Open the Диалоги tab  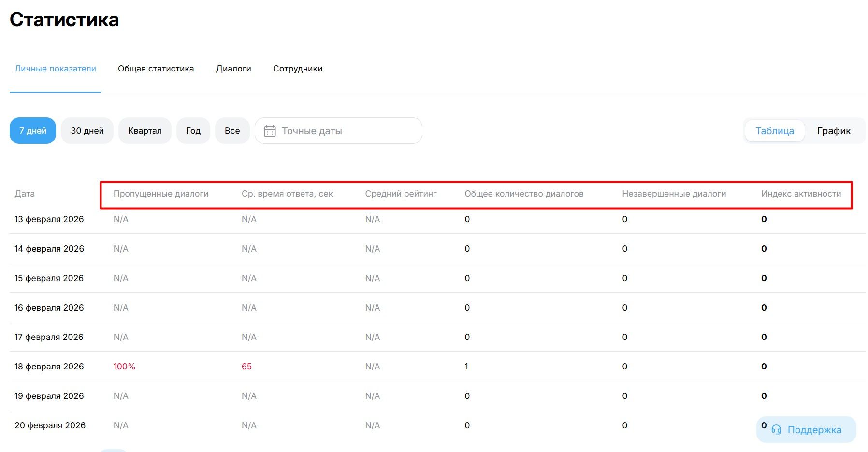click(233, 69)
